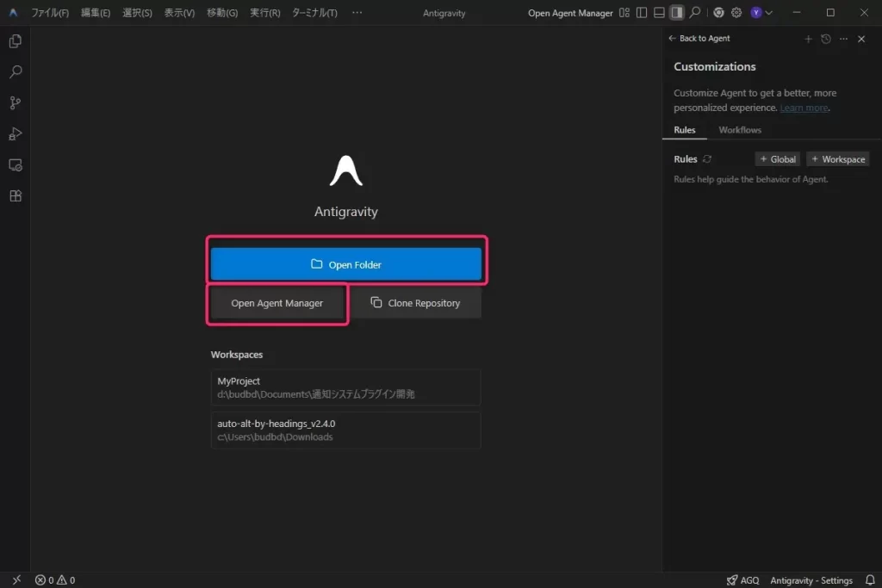The height and width of the screenshot is (588, 882).
Task: Open the 編集(E) menu
Action: point(96,12)
